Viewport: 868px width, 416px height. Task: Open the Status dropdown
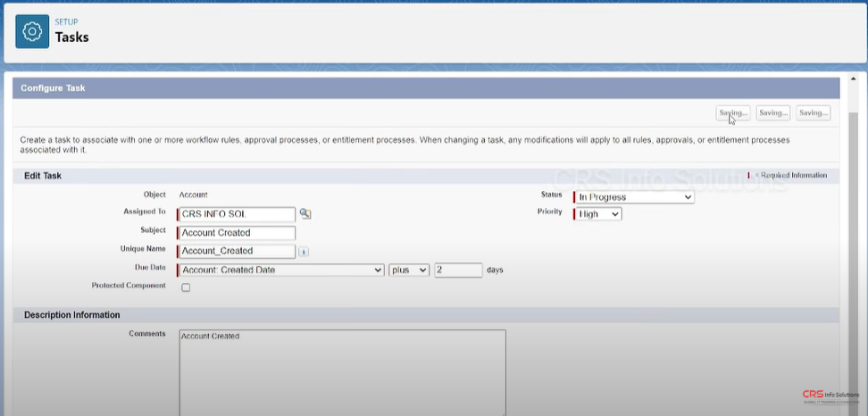coord(635,196)
